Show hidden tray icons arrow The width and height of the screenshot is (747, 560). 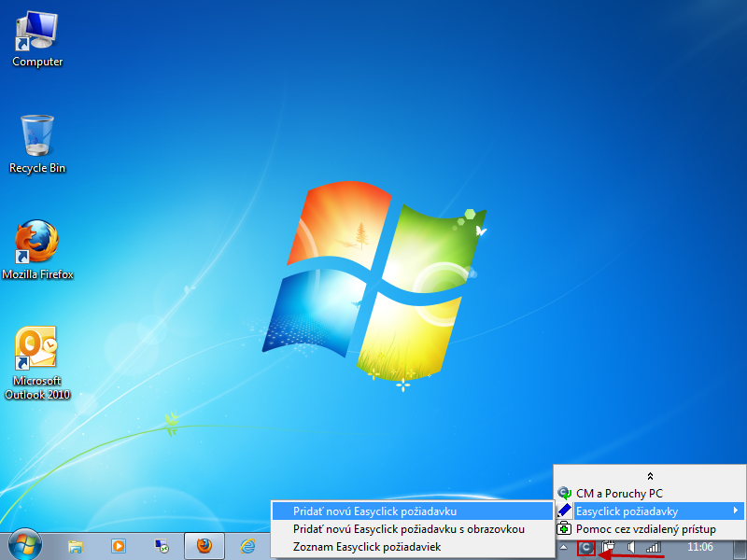(x=564, y=547)
